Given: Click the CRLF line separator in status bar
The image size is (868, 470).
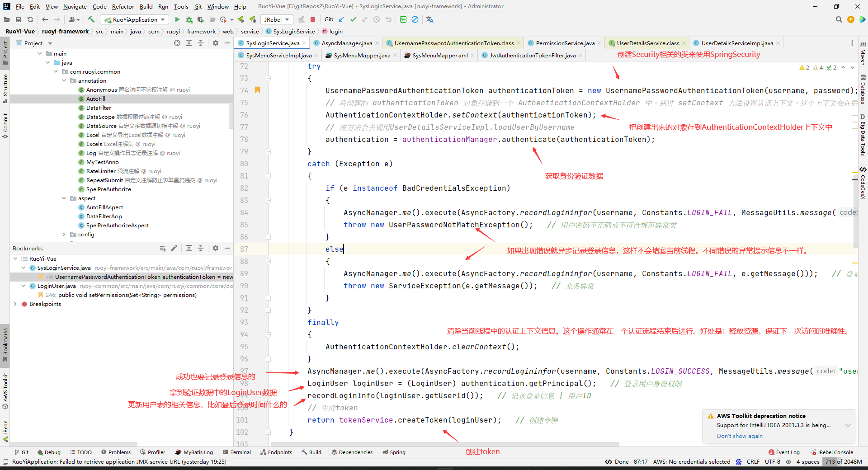Looking at the screenshot, I should coord(753,461).
